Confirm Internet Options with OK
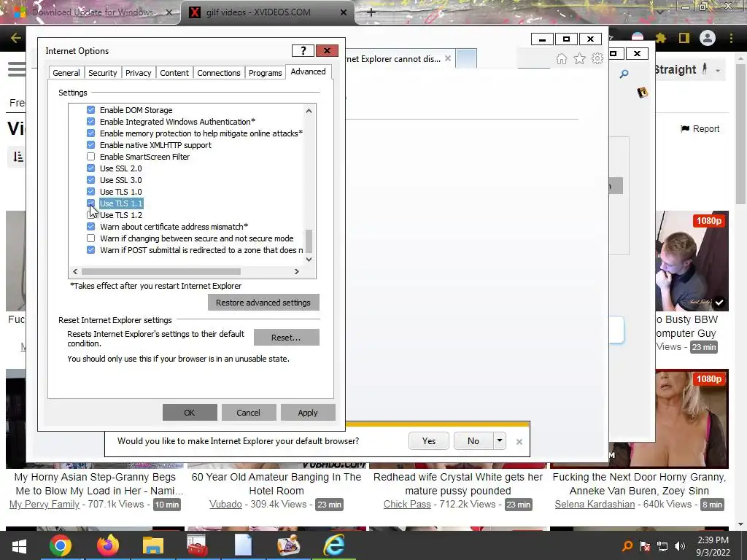 pos(190,413)
